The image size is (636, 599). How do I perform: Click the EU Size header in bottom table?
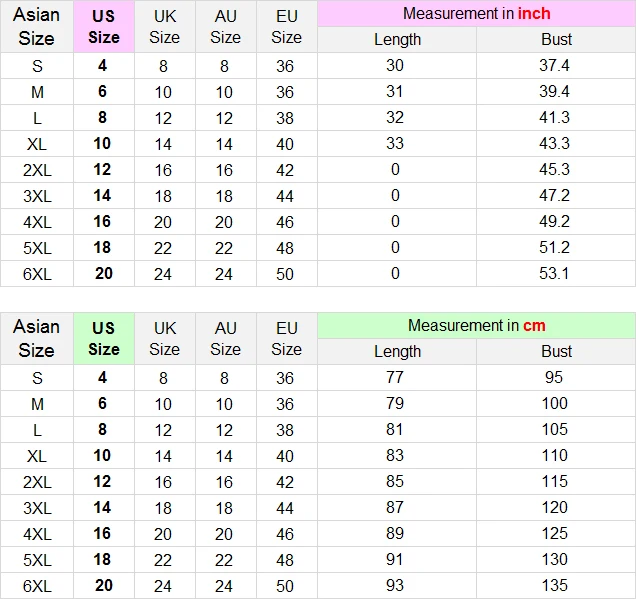click(x=286, y=339)
